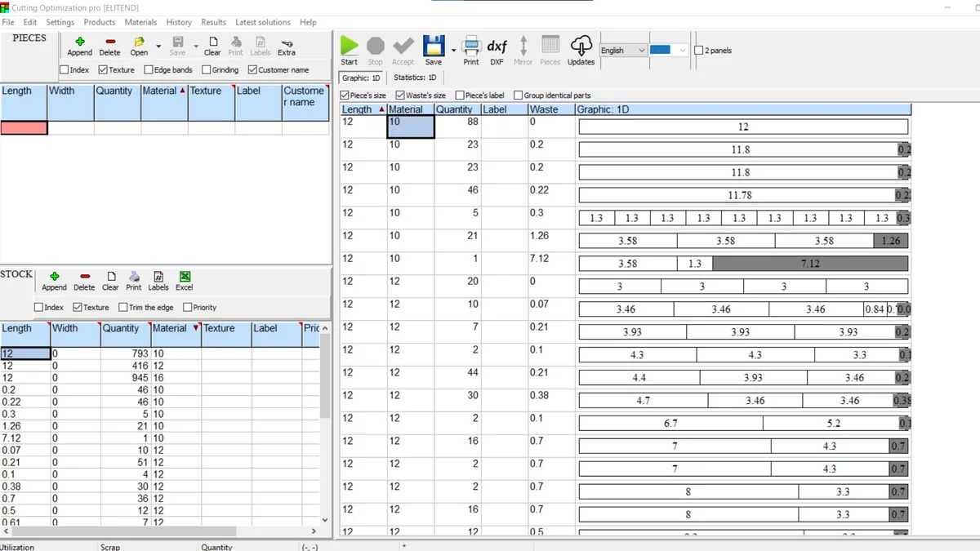The width and height of the screenshot is (980, 551).
Task: Sort stock by Material column header
Action: coord(176,335)
